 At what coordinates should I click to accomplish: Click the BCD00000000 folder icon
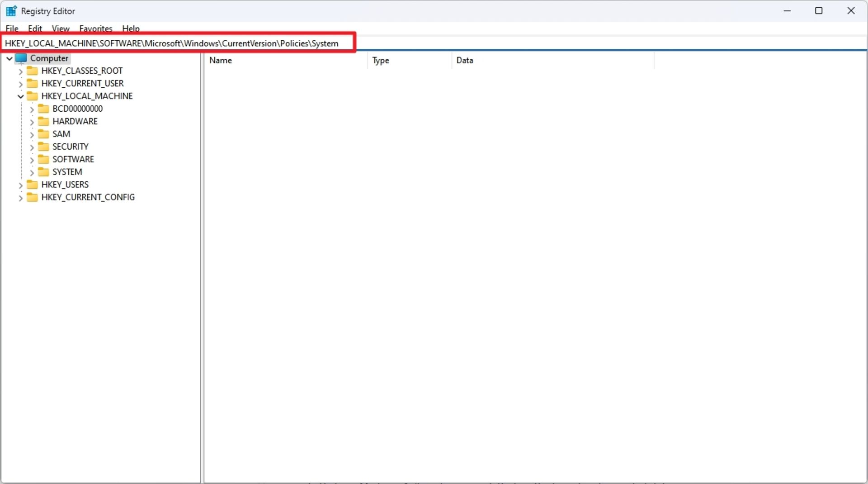coord(43,109)
